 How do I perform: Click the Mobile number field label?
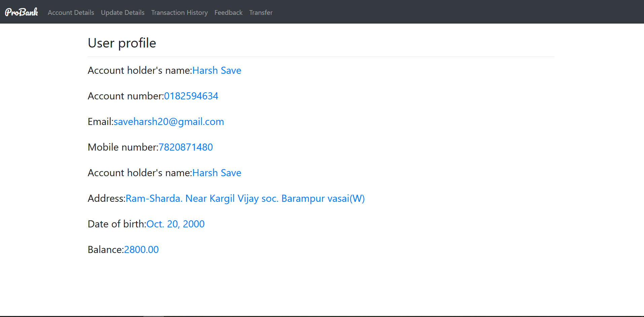[x=122, y=147]
